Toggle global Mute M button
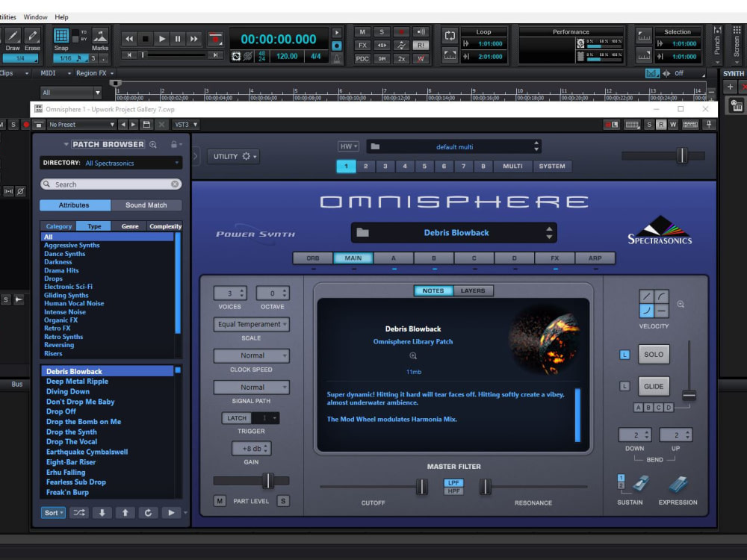747x560 pixels. tap(362, 32)
